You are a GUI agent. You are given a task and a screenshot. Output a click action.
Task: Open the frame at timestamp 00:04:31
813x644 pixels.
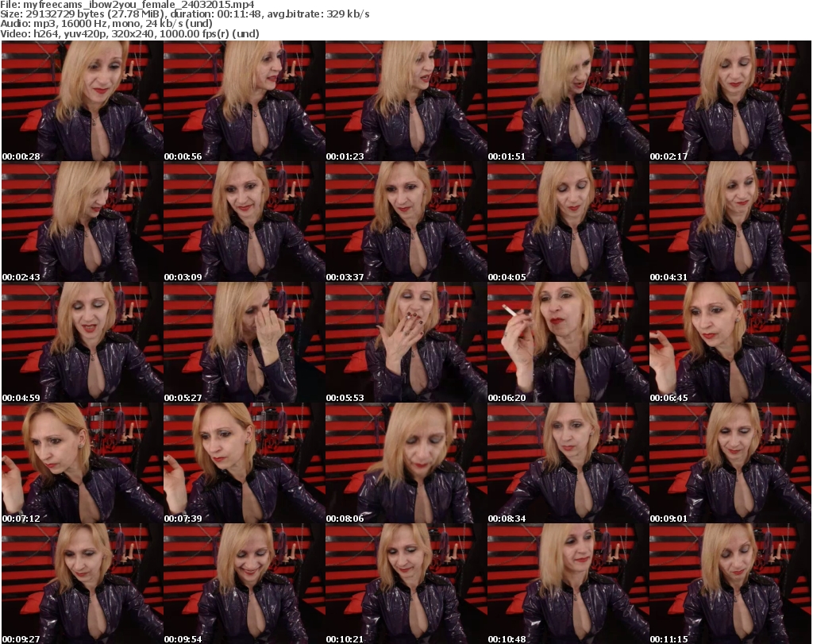point(730,222)
